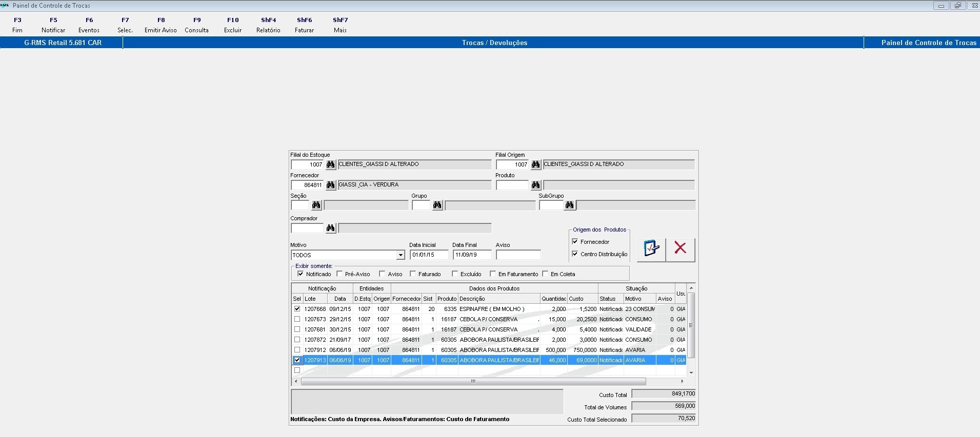The image size is (980, 437).
Task: Open the SubGrupo binoculars lookup
Action: (569, 205)
